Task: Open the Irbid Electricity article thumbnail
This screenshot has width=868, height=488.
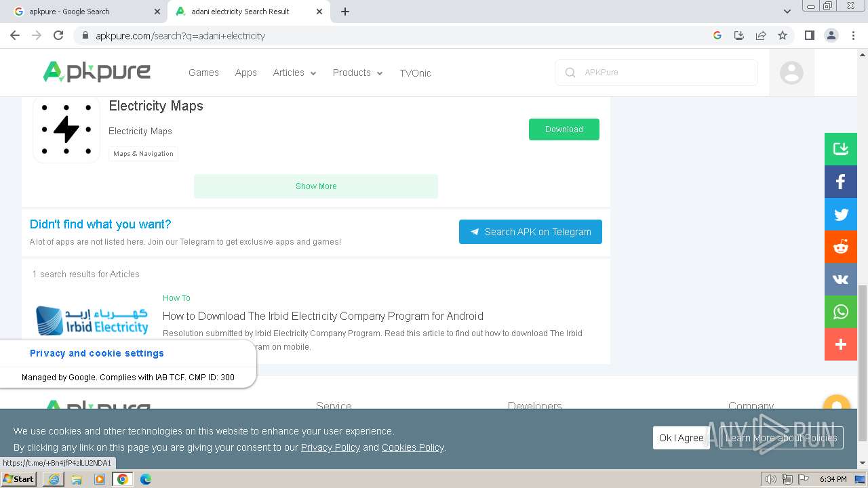Action: pyautogui.click(x=92, y=321)
